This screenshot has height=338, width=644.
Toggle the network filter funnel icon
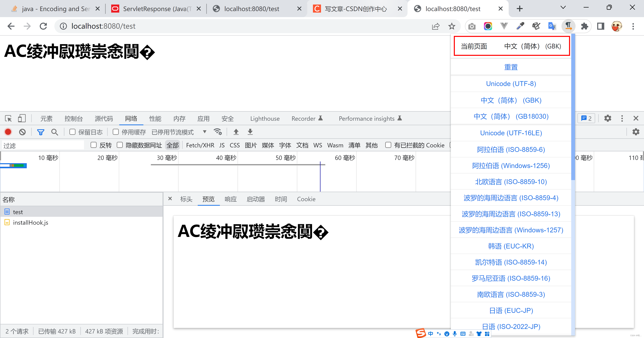click(x=40, y=132)
